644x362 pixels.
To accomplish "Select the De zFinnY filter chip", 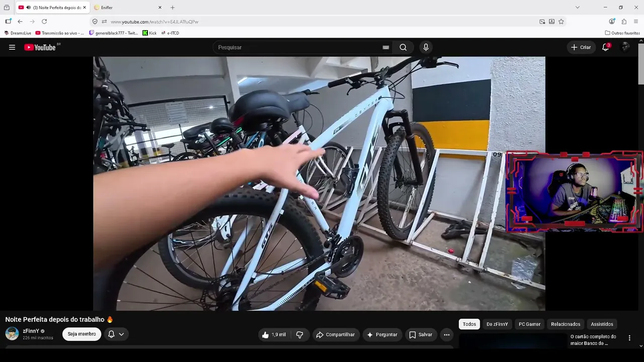I will click(x=497, y=324).
